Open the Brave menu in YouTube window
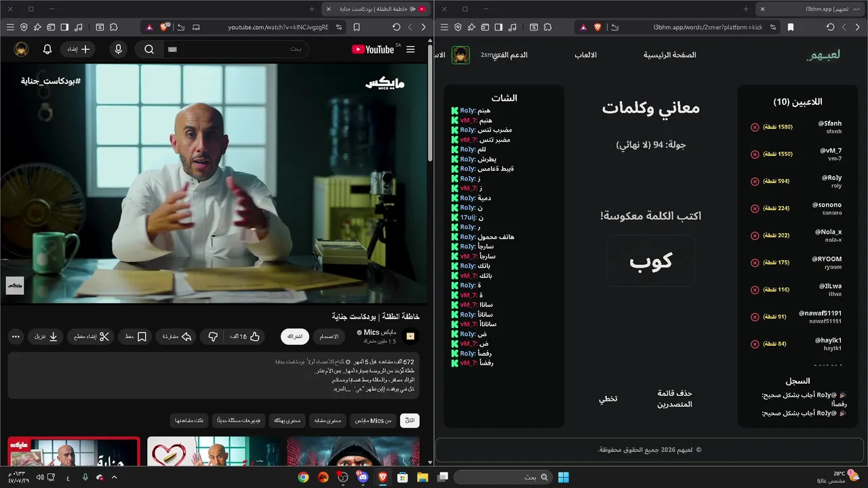868x488 pixels. pyautogui.click(x=9, y=27)
